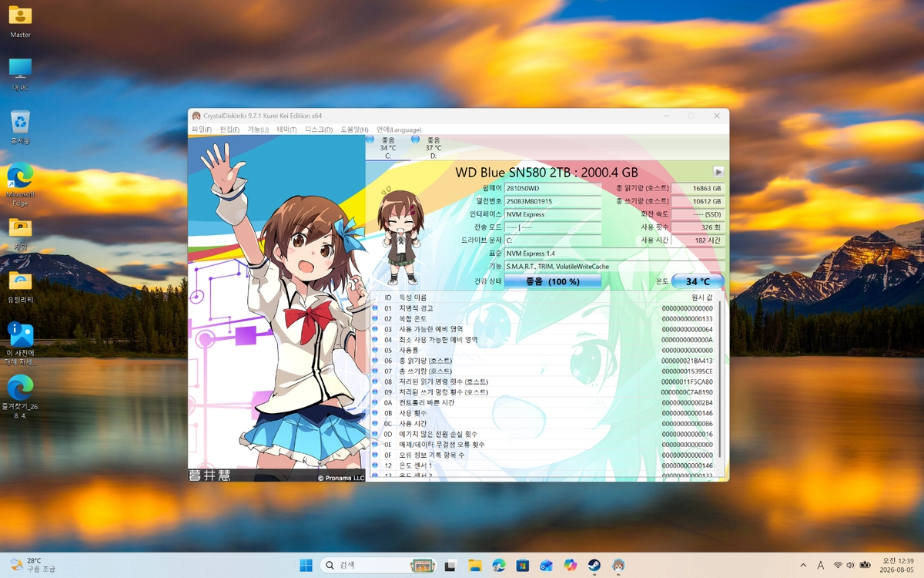
Task: Open Task View from the taskbar
Action: (x=450, y=565)
